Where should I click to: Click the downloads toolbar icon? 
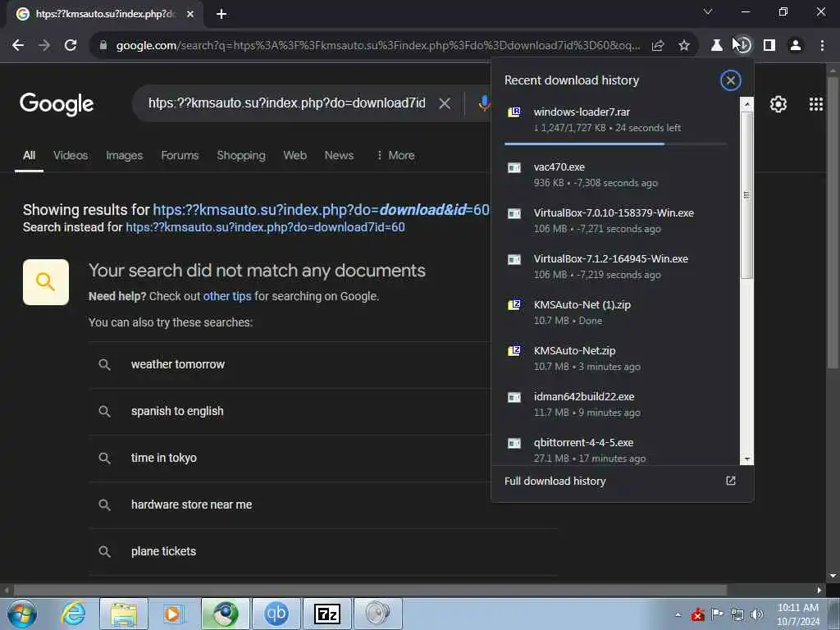coord(743,46)
